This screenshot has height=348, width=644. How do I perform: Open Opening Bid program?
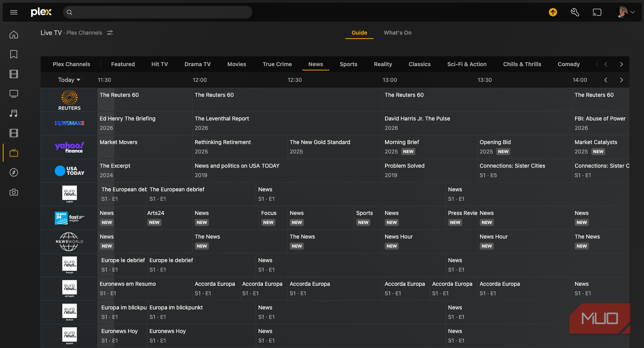(525, 147)
